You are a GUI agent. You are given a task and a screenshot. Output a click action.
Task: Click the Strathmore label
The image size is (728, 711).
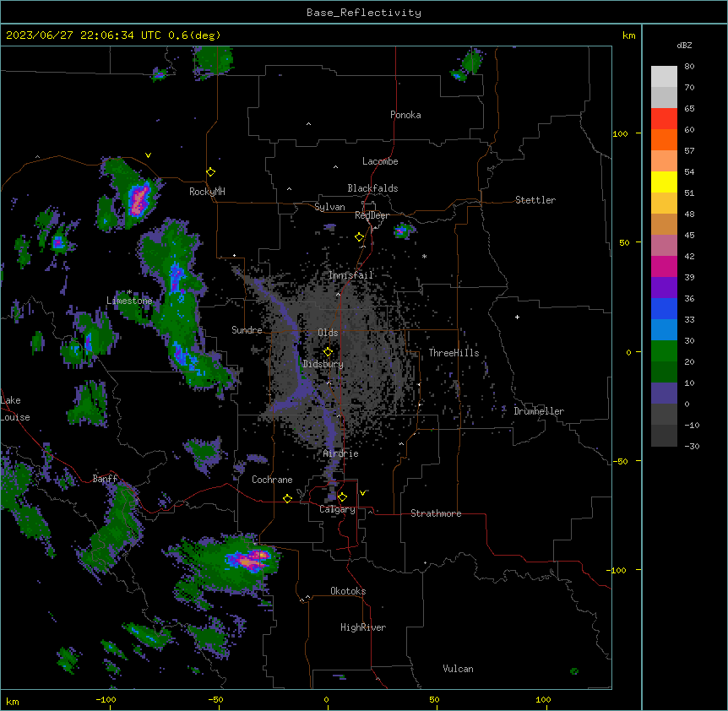(436, 513)
